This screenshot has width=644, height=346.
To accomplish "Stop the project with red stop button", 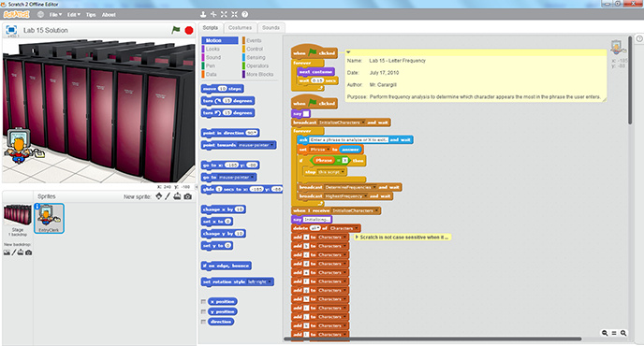I will pyautogui.click(x=189, y=30).
